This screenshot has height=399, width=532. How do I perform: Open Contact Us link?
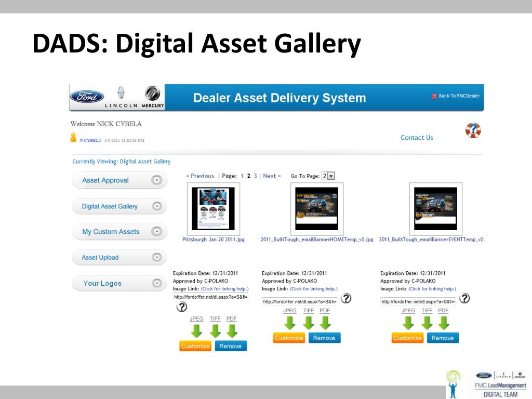point(417,137)
